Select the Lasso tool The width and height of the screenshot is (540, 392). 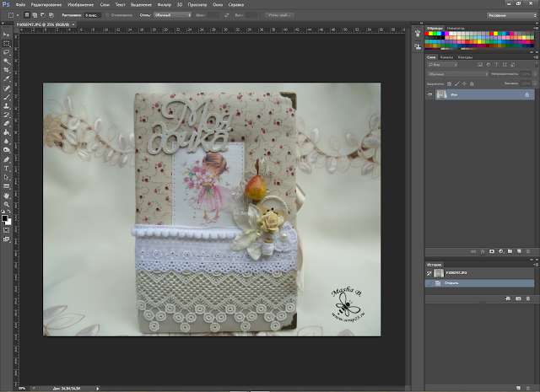[x=7, y=52]
